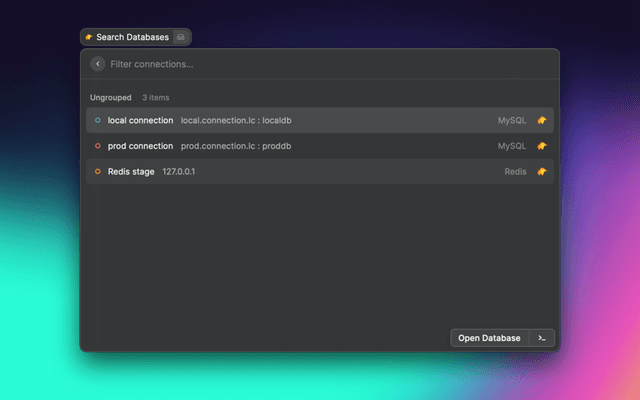Select the local connection entry
The height and width of the screenshot is (400, 640).
click(x=140, y=120)
